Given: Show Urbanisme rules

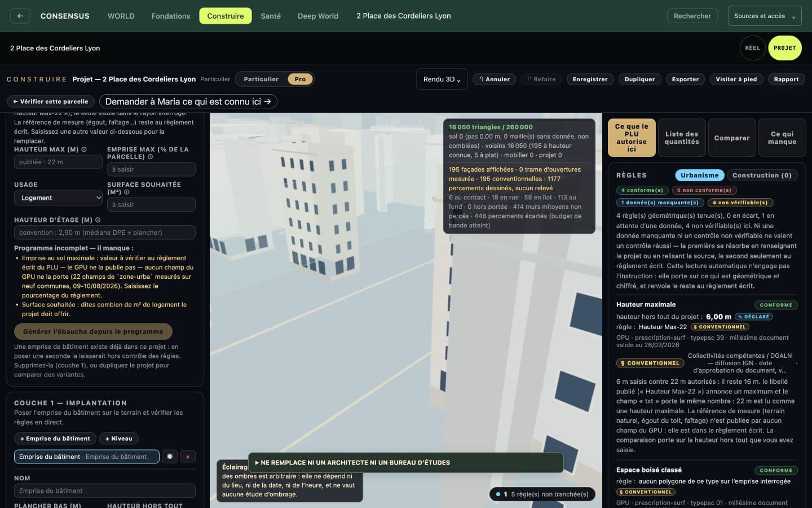Looking at the screenshot, I should click(x=699, y=175).
